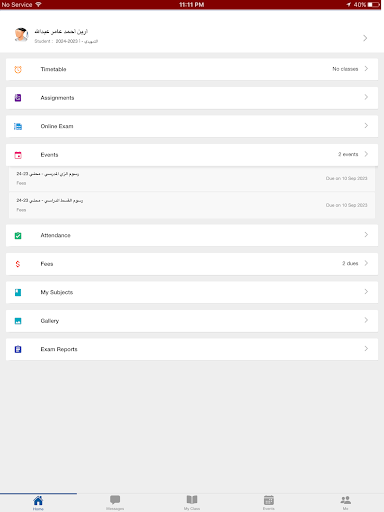The width and height of the screenshot is (384, 512).
Task: Tap the green Attendance checkmark icon
Action: pyautogui.click(x=18, y=236)
